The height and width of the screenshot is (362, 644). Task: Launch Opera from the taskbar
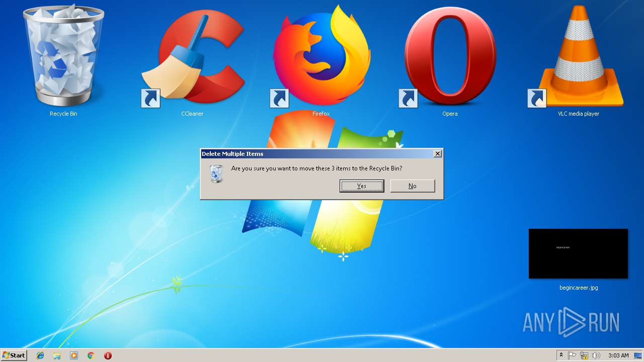click(x=108, y=355)
